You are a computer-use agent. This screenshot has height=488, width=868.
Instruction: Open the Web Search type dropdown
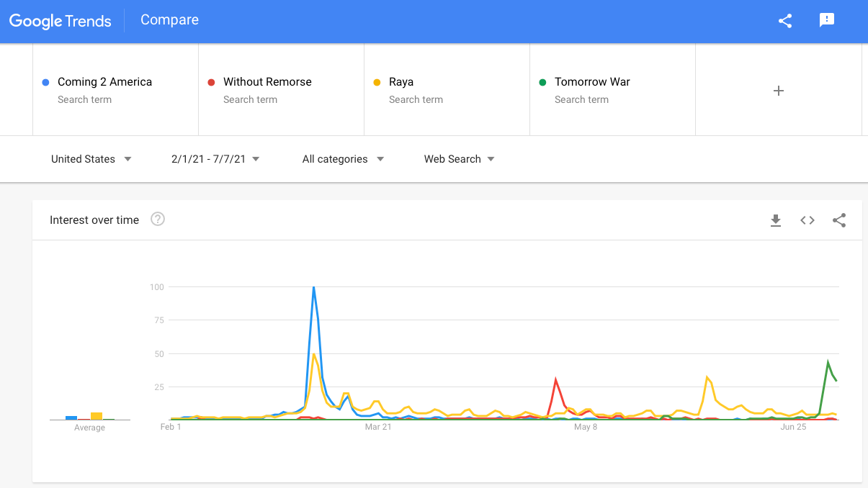tap(459, 159)
